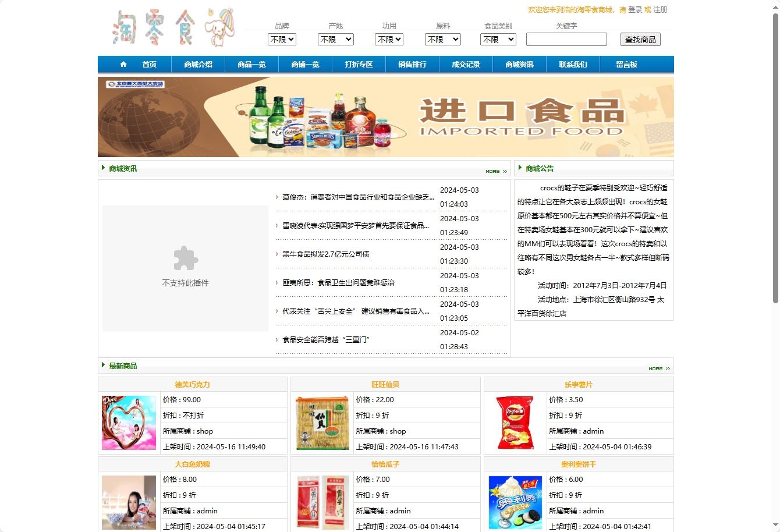Click the 淘零食 rabbit logo

click(172, 29)
